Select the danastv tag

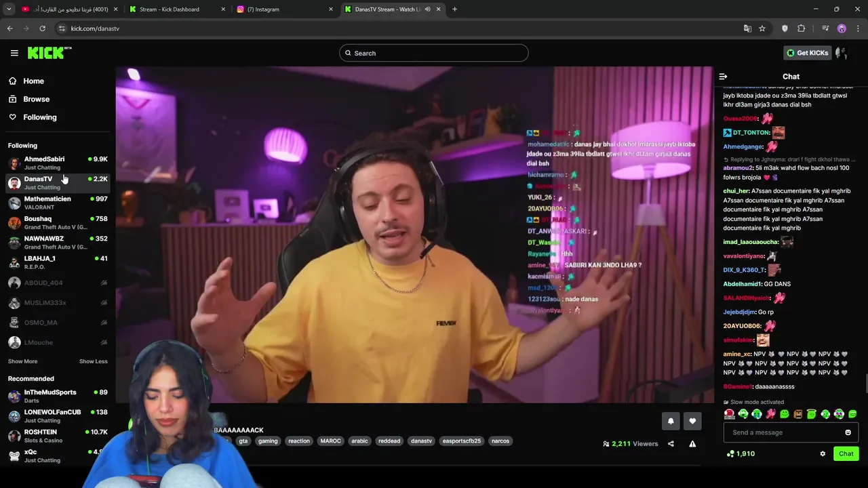point(421,441)
